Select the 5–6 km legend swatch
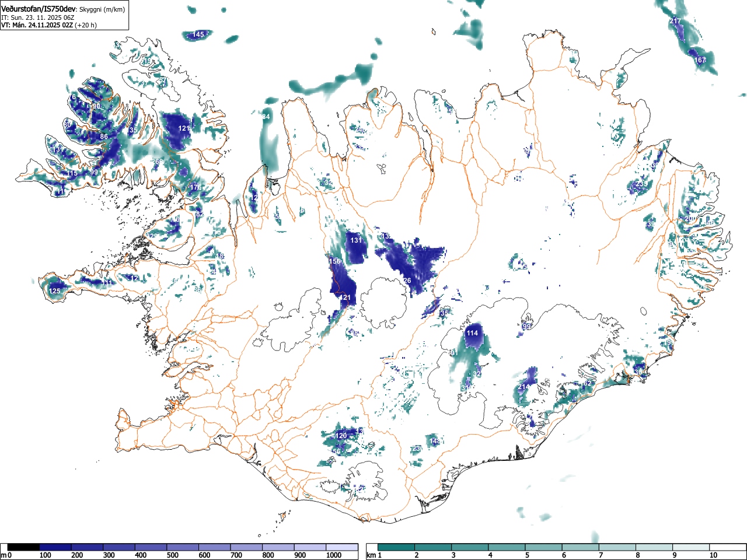 pos(543,547)
